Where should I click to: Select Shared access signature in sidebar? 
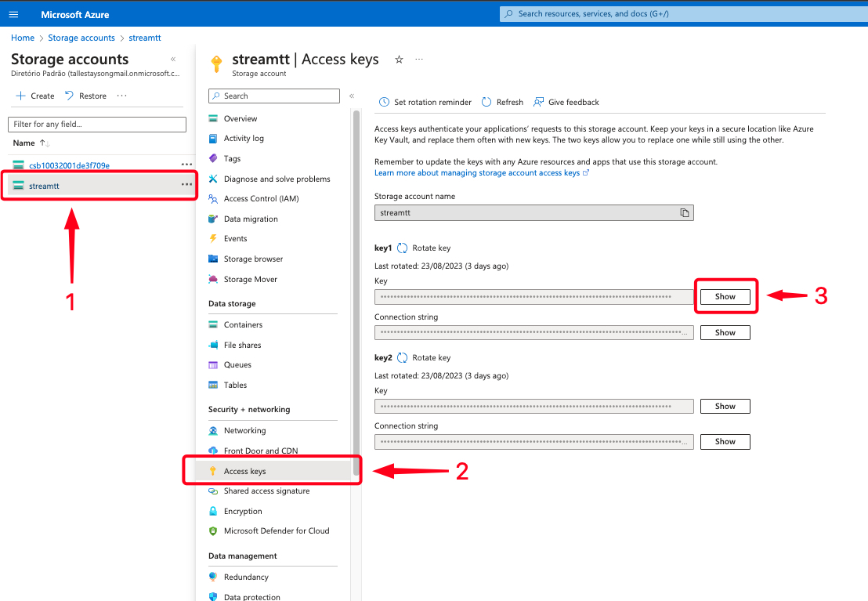coord(266,491)
